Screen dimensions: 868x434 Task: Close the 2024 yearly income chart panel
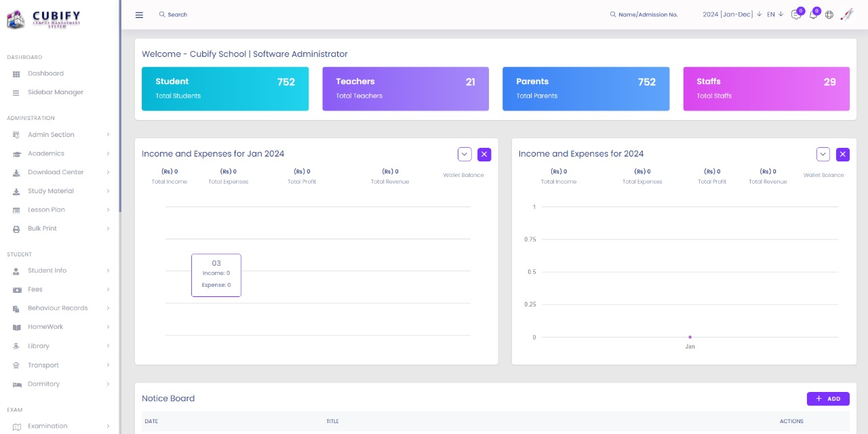click(842, 155)
